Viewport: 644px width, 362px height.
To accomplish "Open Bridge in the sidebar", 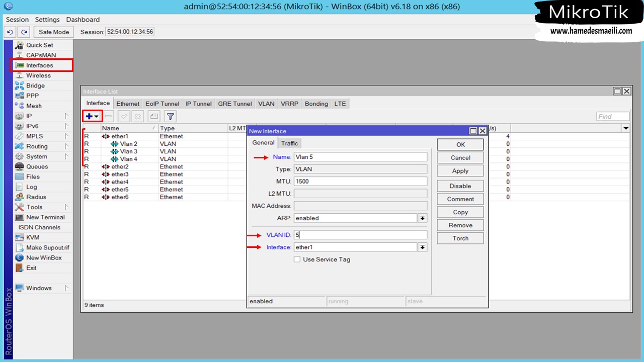I will 35,85.
